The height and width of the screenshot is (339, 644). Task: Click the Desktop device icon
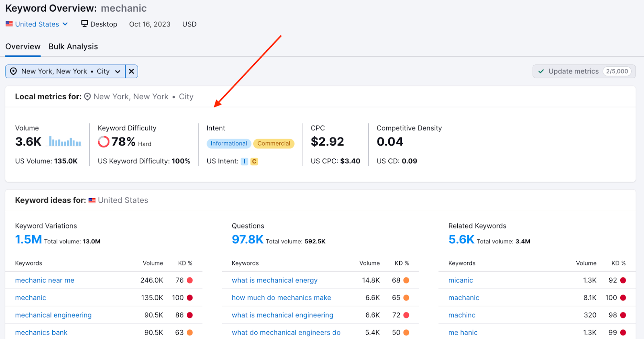85,24
